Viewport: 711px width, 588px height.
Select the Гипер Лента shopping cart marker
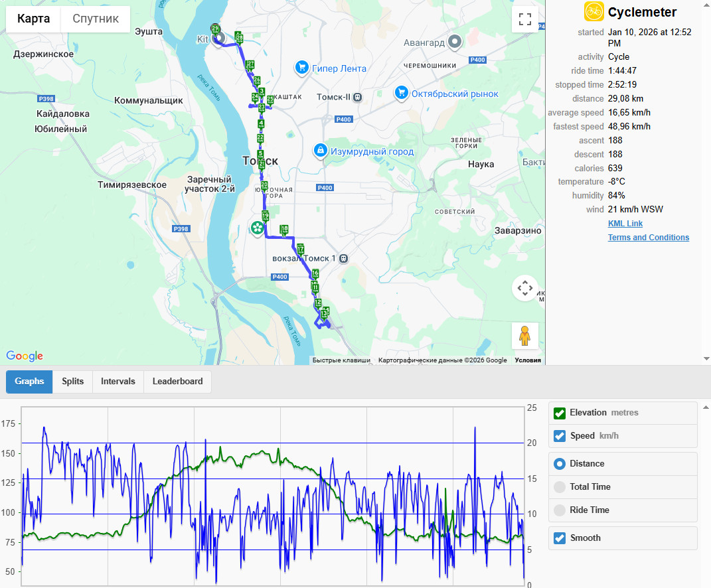pyautogui.click(x=301, y=68)
